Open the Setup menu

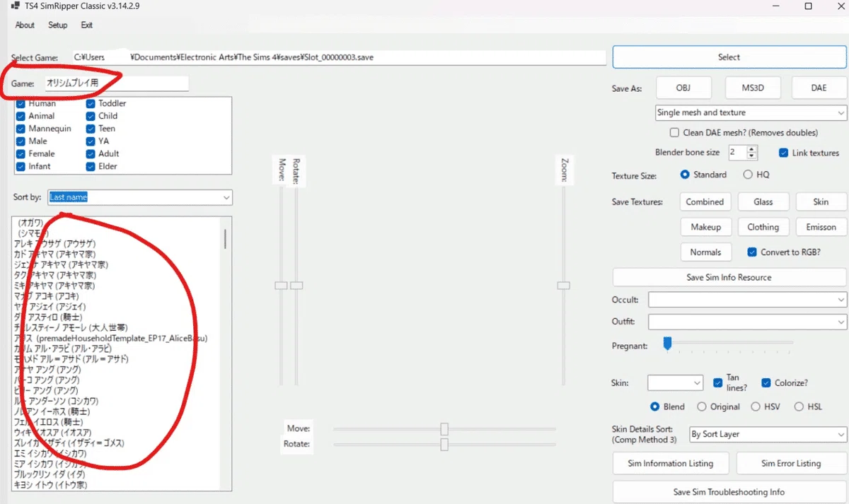58,25
